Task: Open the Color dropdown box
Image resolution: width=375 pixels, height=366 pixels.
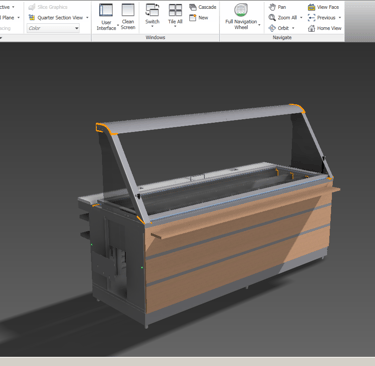Action: 53,28
